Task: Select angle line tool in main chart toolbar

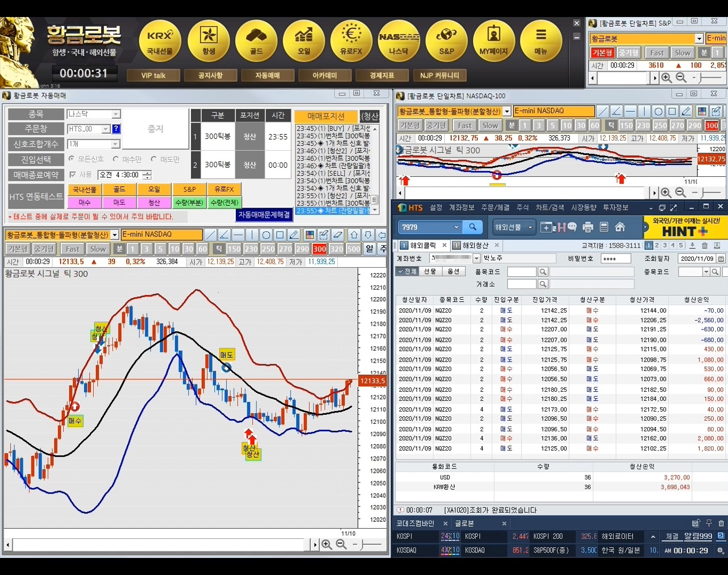Action: pos(225,235)
